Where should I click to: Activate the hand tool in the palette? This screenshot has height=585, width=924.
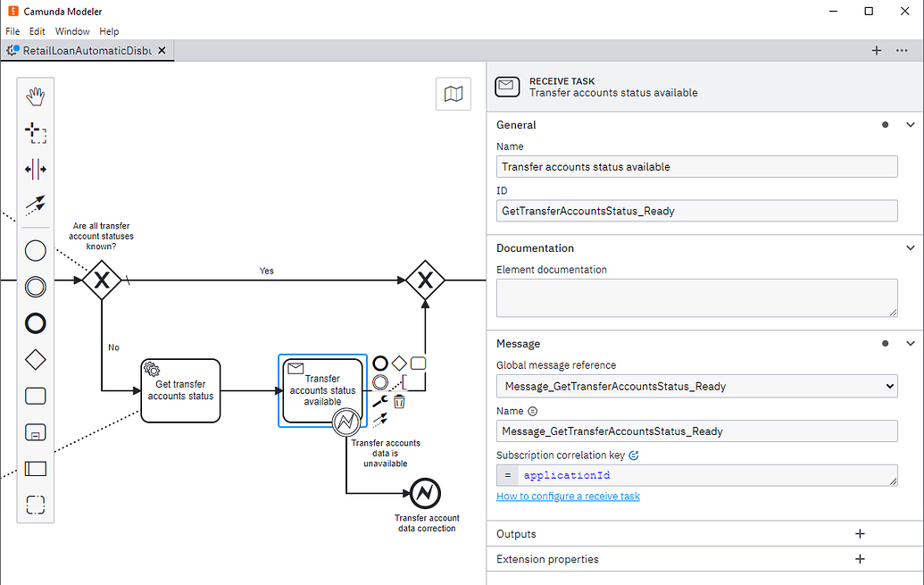[x=35, y=95]
